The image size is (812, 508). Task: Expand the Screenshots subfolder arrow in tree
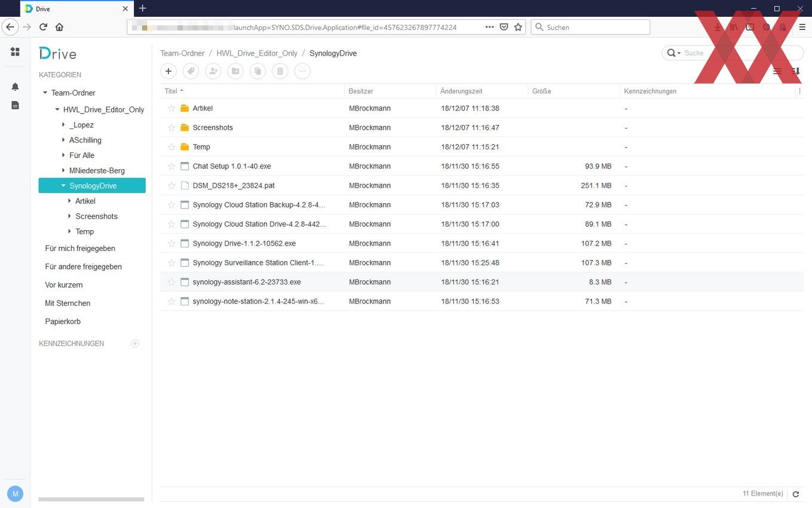point(70,216)
